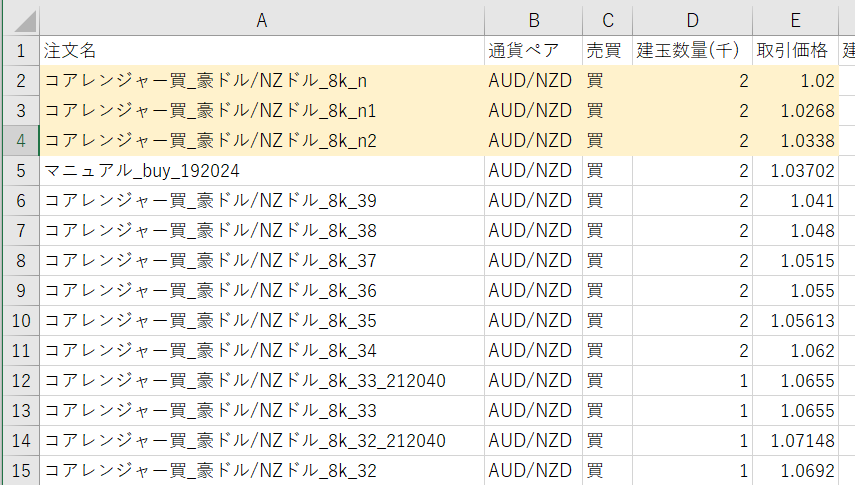Select the 取引価格 header cell

click(x=795, y=51)
